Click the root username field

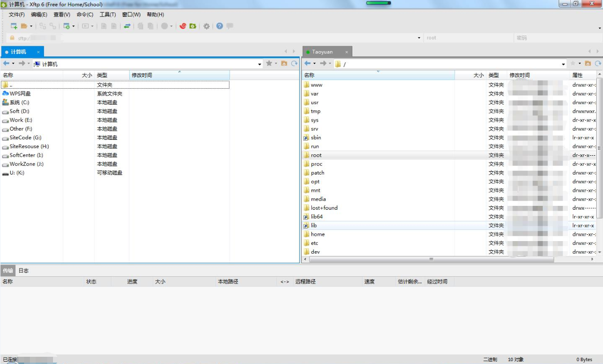(469, 38)
